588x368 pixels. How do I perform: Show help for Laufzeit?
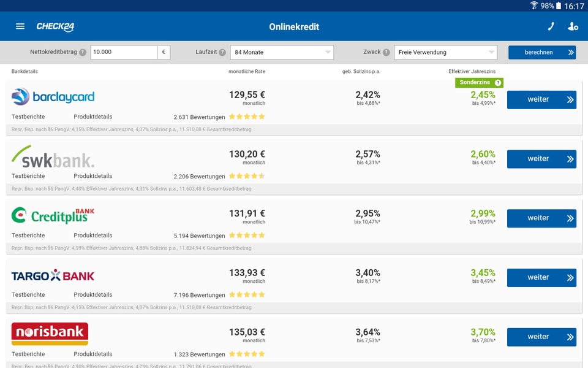click(222, 53)
